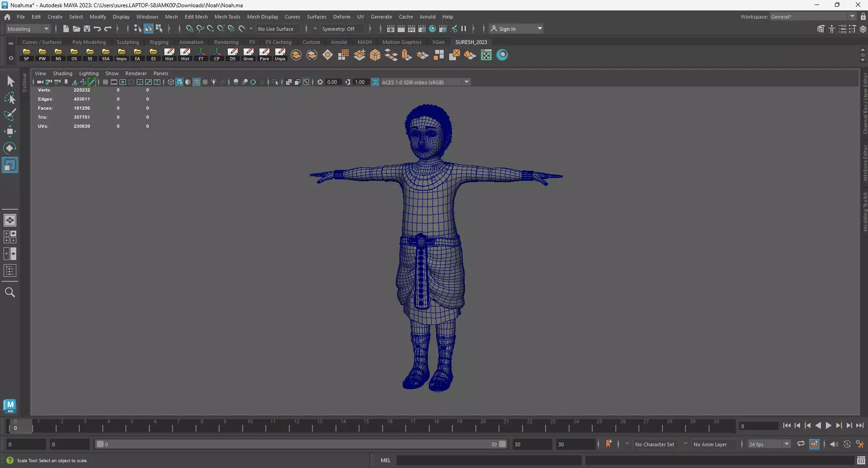Click the range slider right handle
Screen dimensions: 868x468
(502, 444)
